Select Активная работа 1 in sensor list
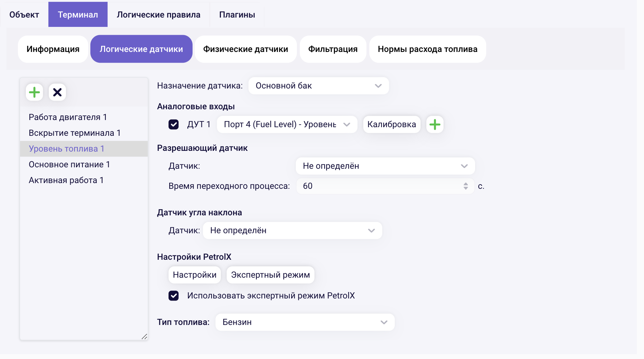644x359 pixels. [84, 180]
